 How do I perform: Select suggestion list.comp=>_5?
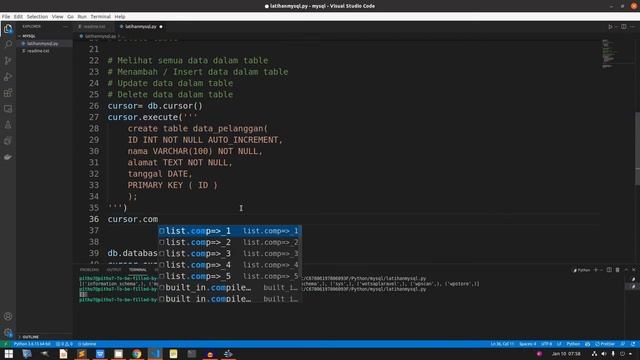[x=230, y=276]
